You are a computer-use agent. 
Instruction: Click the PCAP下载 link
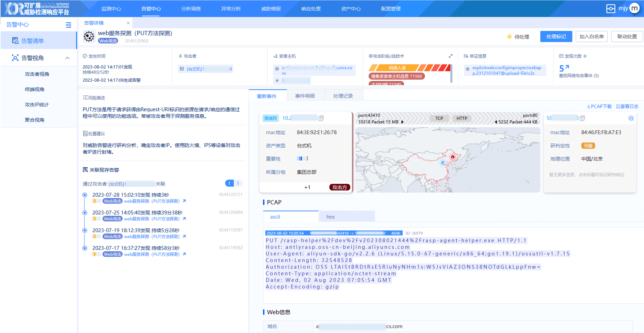[599, 106]
